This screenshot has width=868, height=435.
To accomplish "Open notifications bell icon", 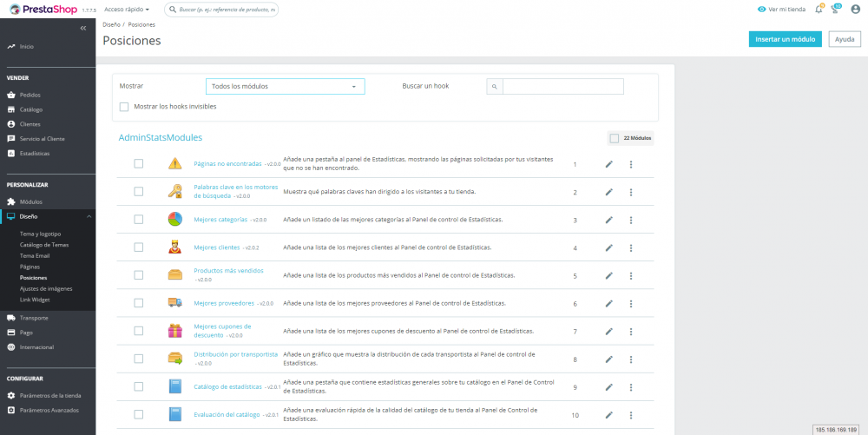I will coord(819,9).
